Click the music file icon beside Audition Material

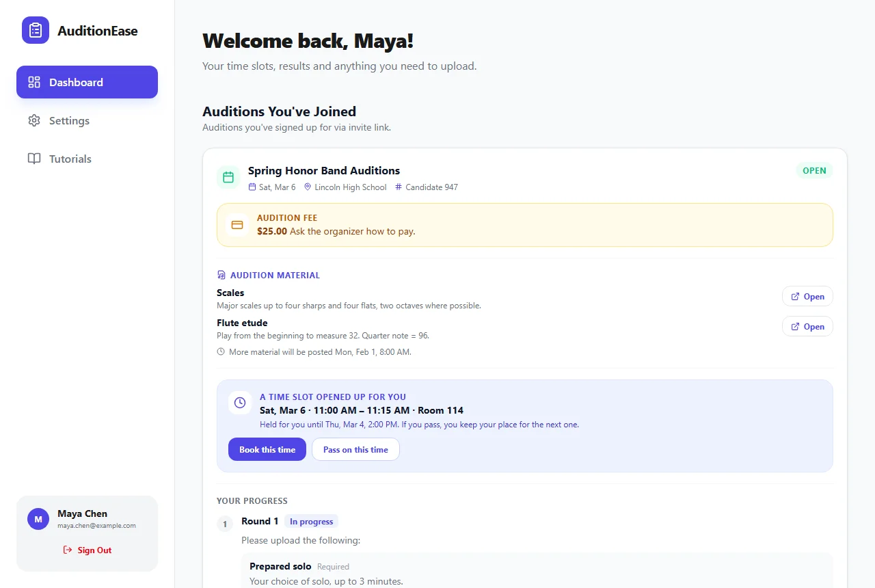[x=221, y=275]
